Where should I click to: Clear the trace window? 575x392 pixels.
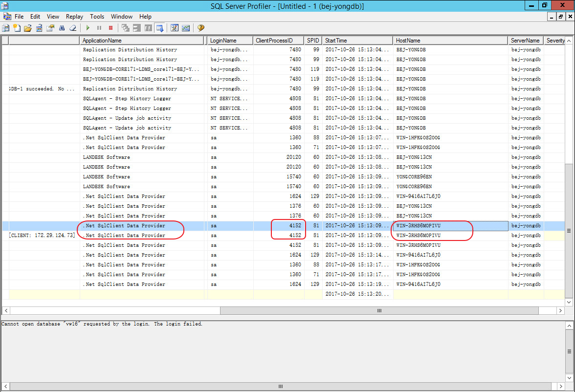click(73, 28)
